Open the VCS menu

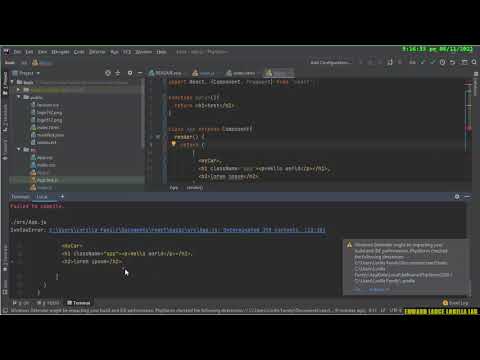(127, 52)
